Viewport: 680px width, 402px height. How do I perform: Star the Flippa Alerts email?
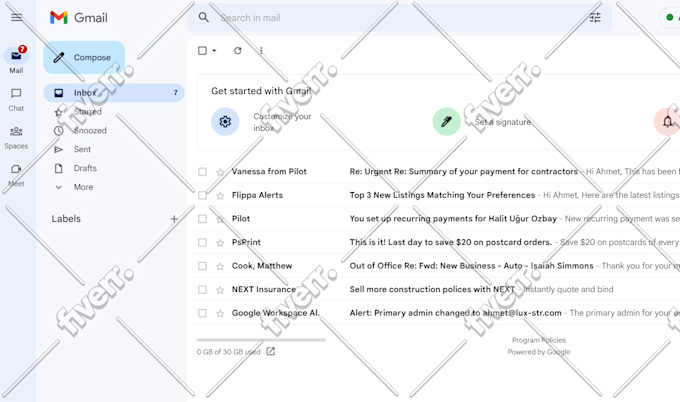click(220, 196)
